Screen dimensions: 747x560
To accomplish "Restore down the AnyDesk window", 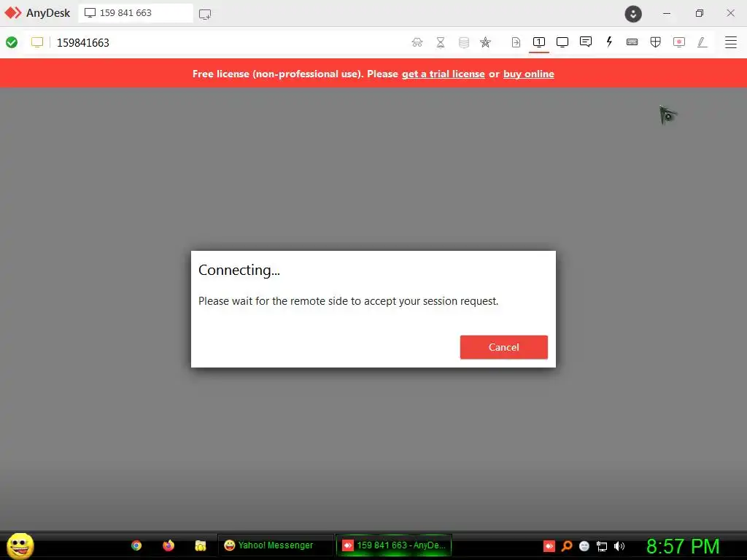I will pos(699,13).
